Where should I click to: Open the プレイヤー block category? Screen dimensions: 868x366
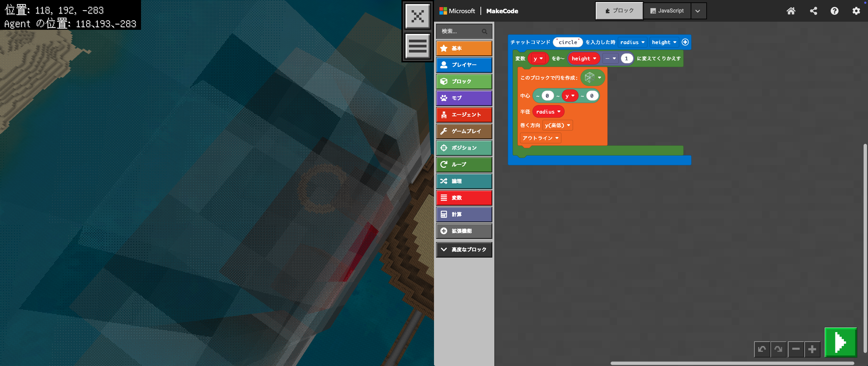click(x=464, y=65)
